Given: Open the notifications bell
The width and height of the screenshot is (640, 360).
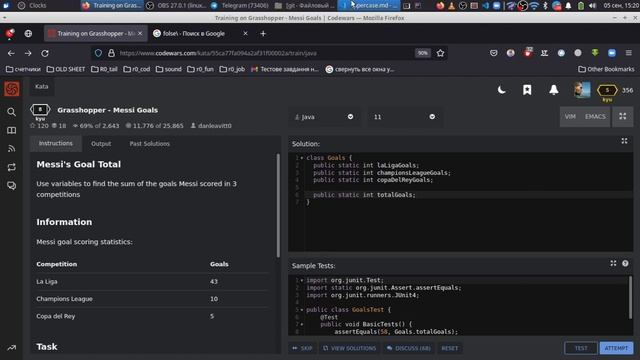Looking at the screenshot, I should [x=553, y=90].
